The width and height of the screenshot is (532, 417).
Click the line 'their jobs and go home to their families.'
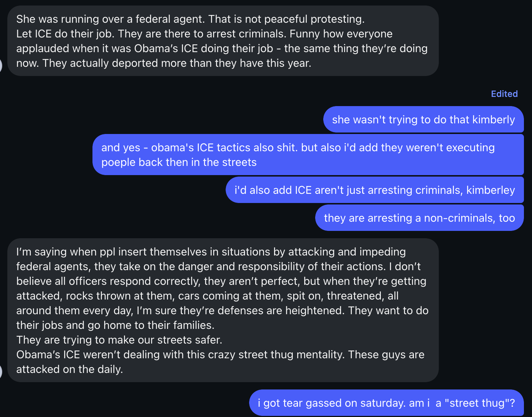(115, 325)
